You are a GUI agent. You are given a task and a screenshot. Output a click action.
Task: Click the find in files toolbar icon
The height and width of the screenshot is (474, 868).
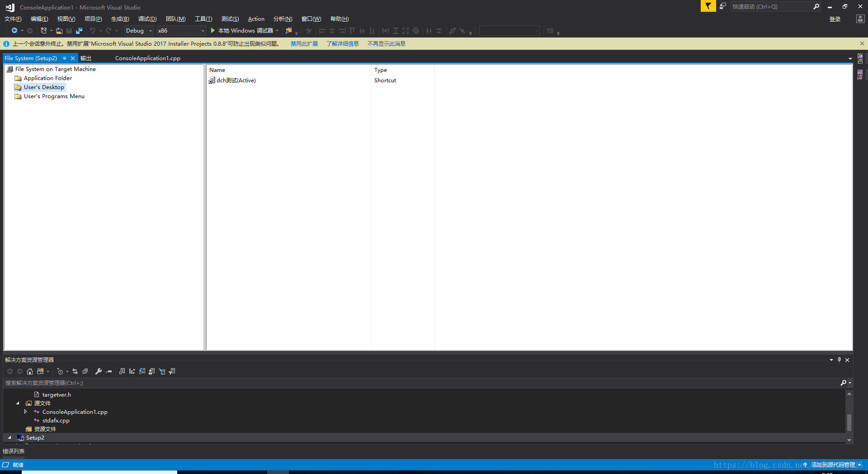[x=288, y=31]
